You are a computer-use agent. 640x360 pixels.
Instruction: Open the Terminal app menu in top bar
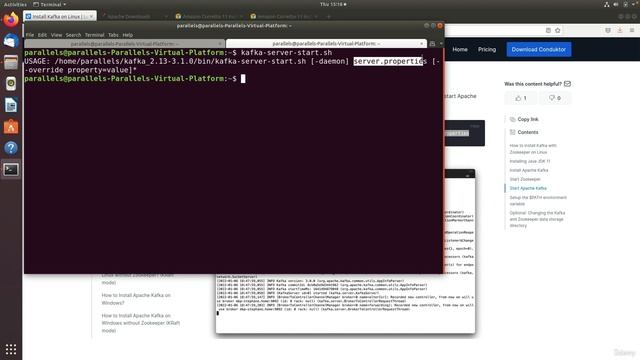click(49, 4)
